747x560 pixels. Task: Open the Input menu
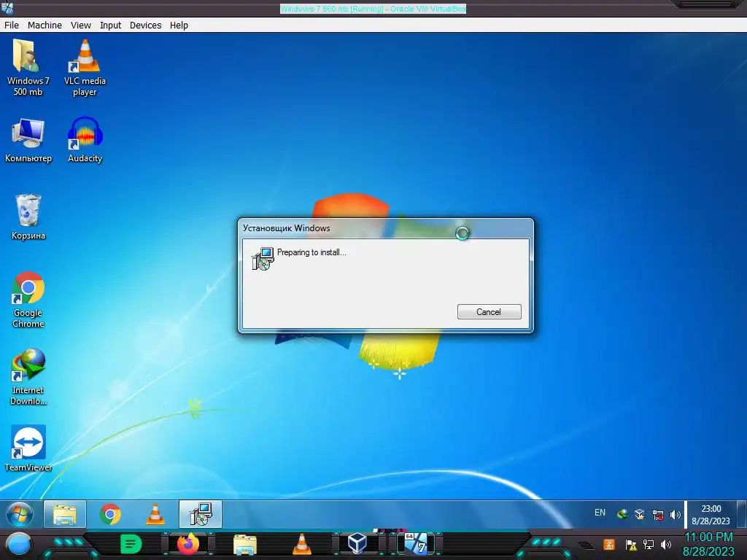(x=111, y=26)
